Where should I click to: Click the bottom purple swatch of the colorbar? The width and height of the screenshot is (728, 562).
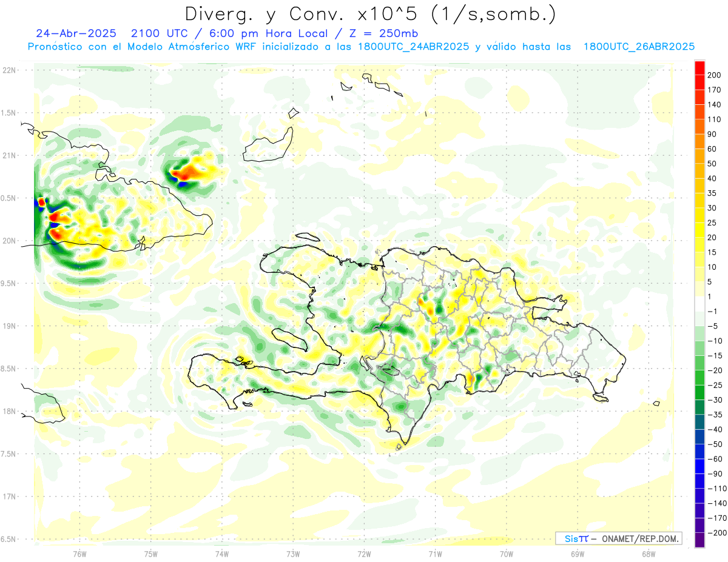[x=700, y=540]
